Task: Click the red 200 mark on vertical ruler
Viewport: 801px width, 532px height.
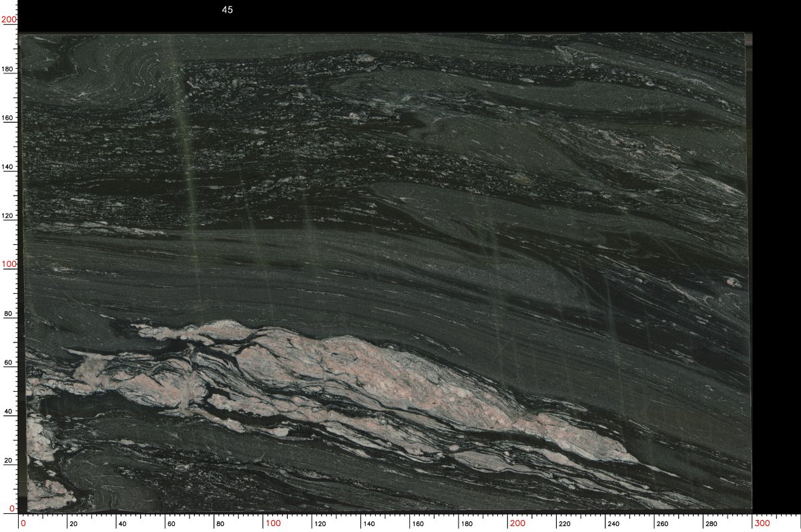Action: [9, 20]
